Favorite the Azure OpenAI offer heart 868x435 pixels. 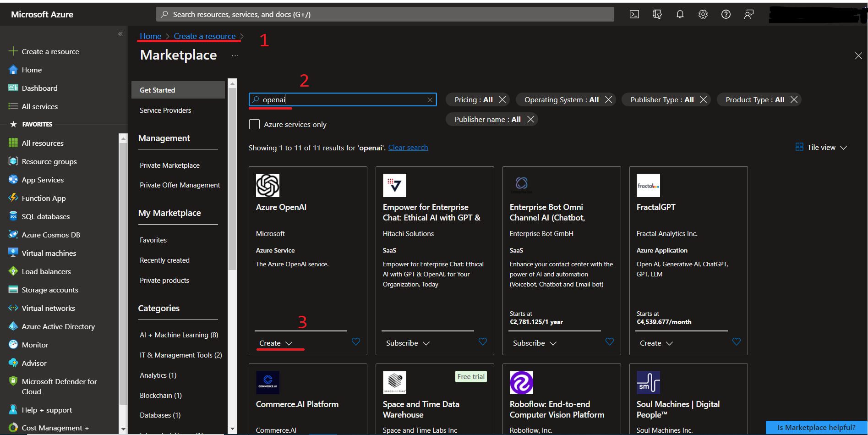[356, 341]
